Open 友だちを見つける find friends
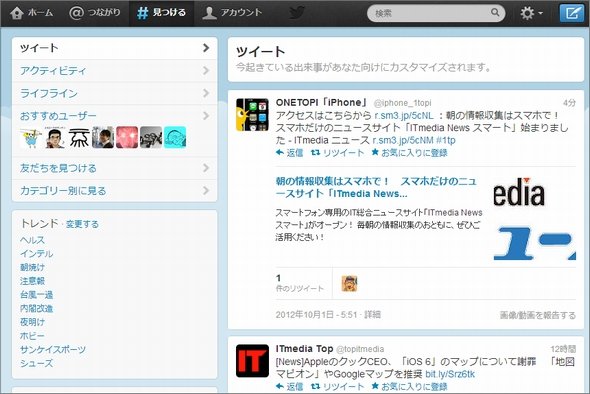590x394 pixels. click(115, 168)
